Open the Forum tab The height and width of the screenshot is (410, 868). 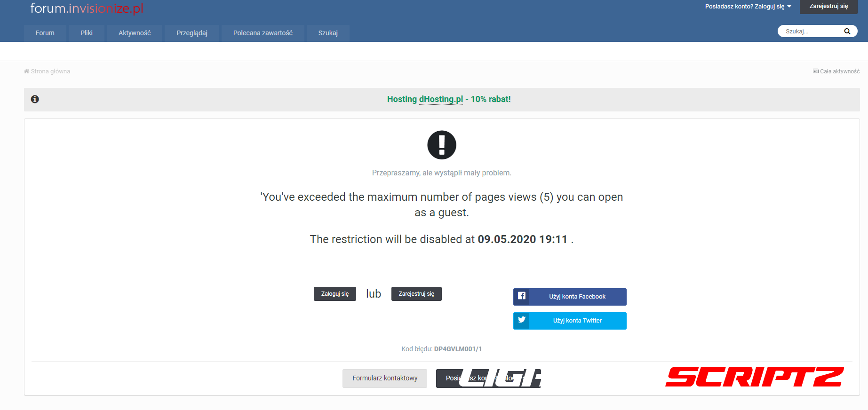[x=45, y=33]
